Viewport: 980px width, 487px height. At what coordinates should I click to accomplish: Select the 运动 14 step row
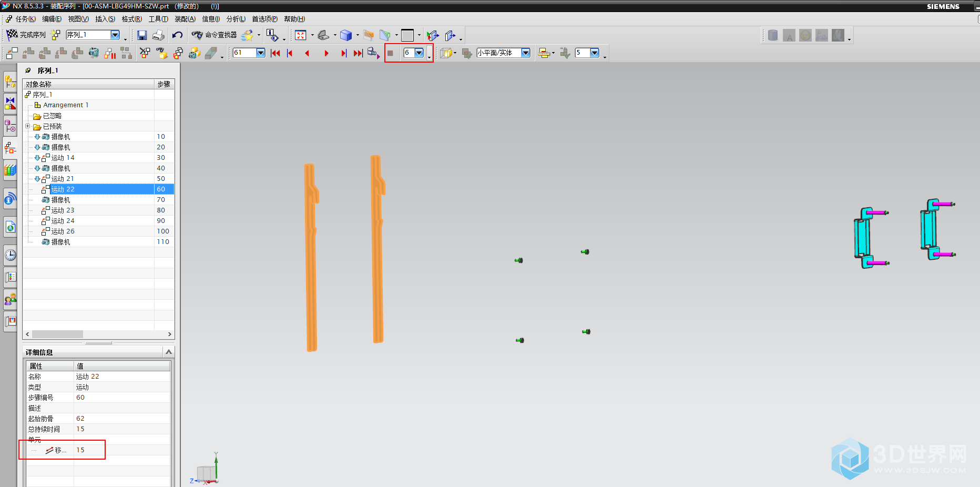pos(99,158)
